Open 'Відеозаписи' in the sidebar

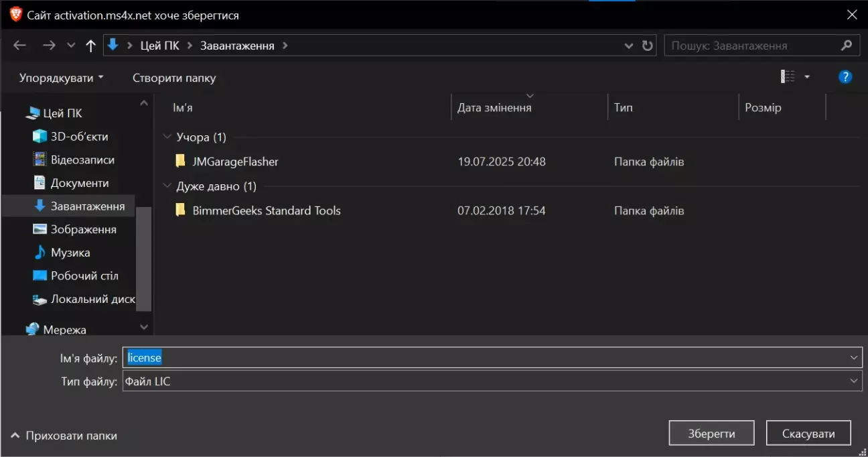tap(82, 159)
